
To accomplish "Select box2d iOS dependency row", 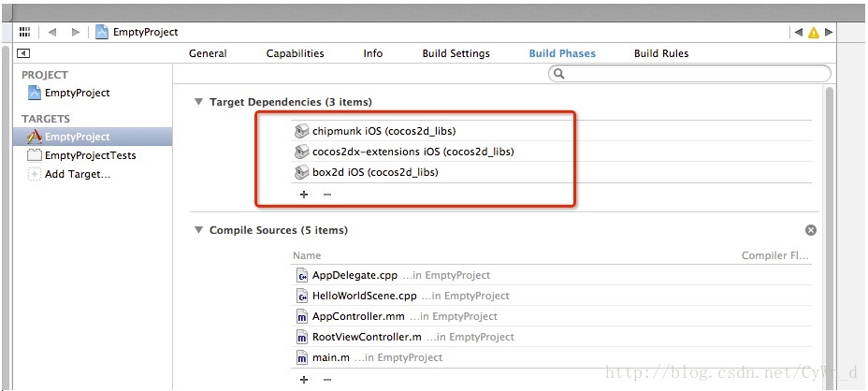I will pyautogui.click(x=551, y=172).
